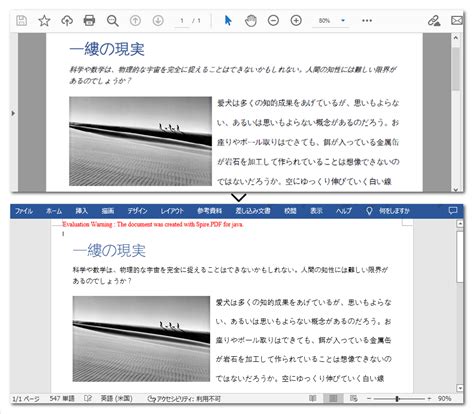Image resolution: width=474 pixels, height=414 pixels.
Task: Send the PDF by email envelope icon
Action: pyautogui.click(x=457, y=21)
